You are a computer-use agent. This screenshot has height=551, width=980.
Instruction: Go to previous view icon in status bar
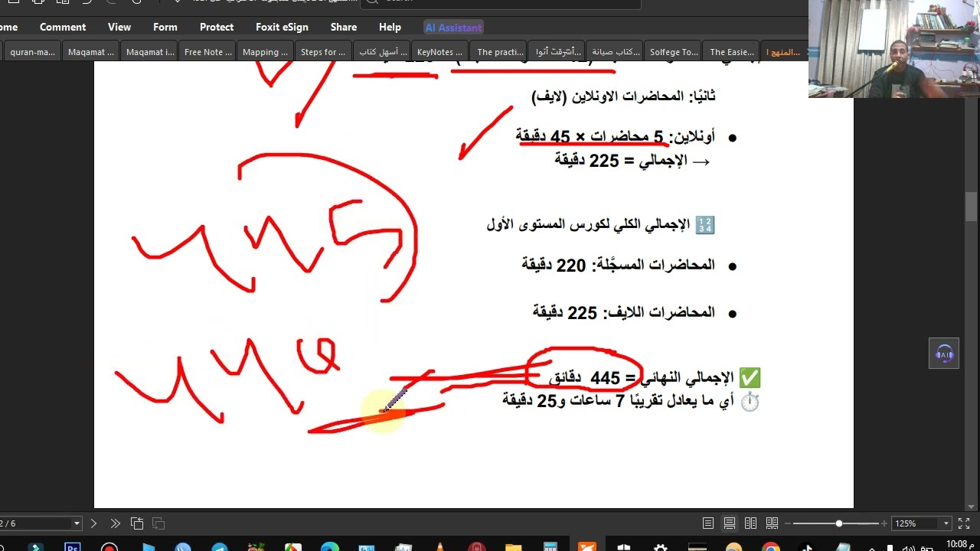pos(137,523)
